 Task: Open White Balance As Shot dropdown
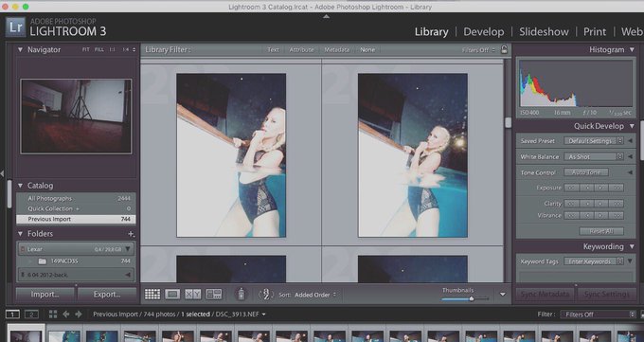point(594,156)
